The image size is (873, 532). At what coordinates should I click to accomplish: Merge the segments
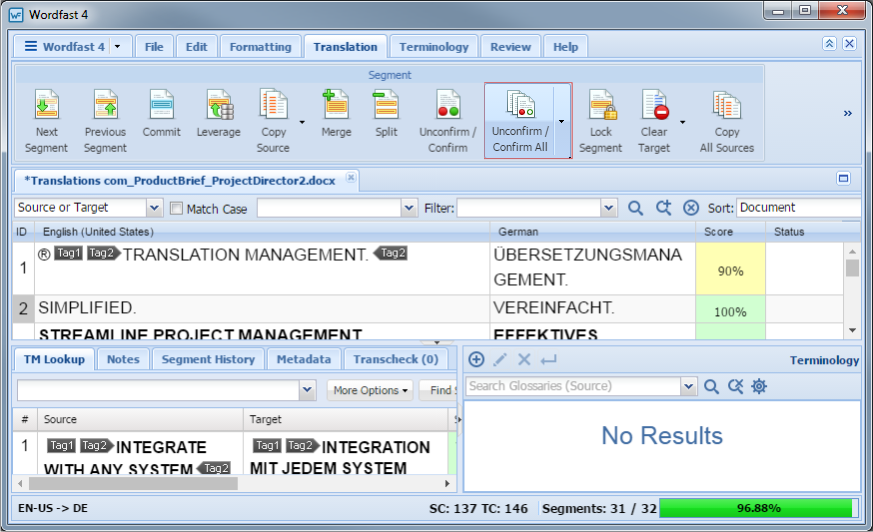(336, 114)
